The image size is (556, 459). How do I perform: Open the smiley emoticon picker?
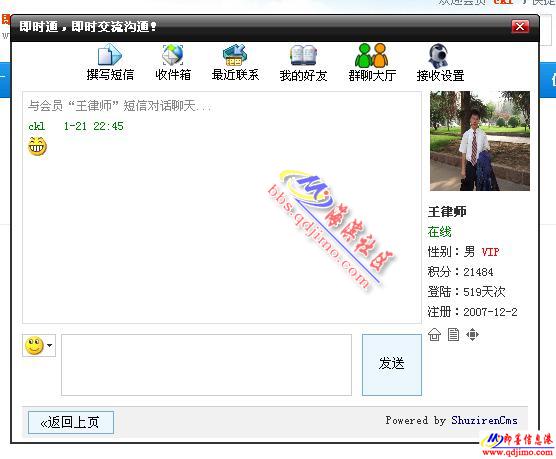click(34, 345)
